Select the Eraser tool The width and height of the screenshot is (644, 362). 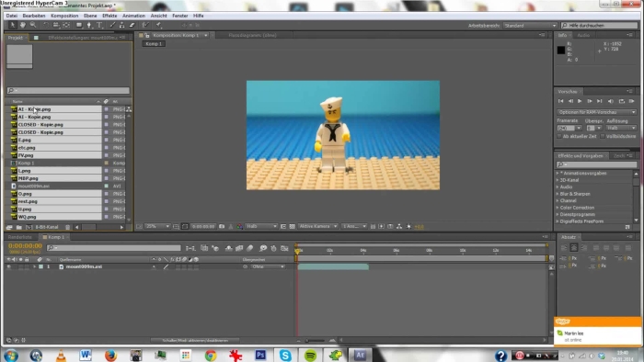pos(132,25)
